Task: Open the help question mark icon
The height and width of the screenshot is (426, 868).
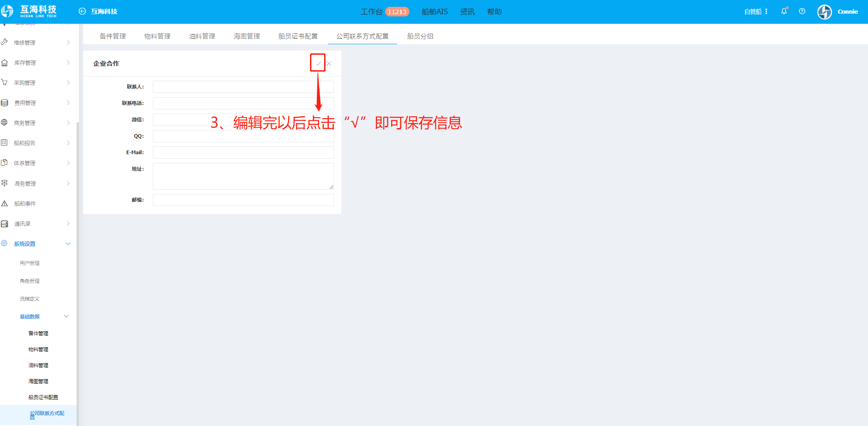Action: [802, 11]
